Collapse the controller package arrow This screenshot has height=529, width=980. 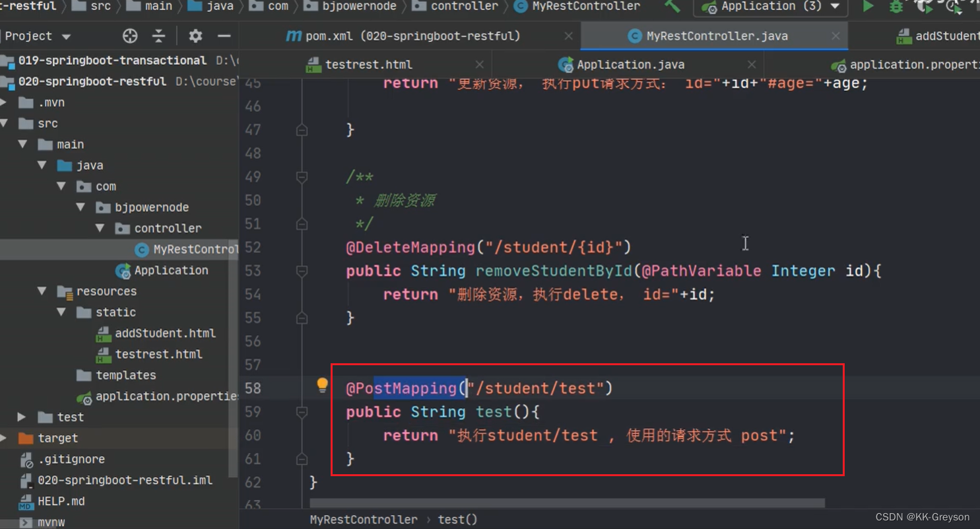point(100,229)
